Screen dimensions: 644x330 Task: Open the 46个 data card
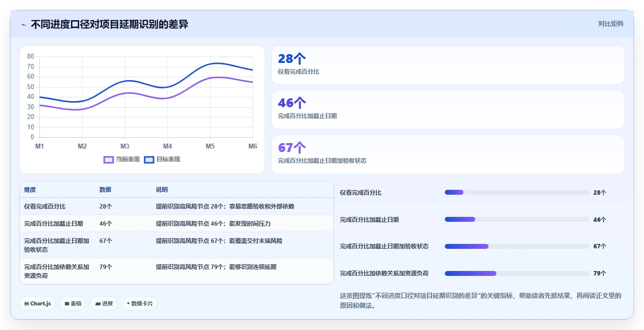click(448, 109)
